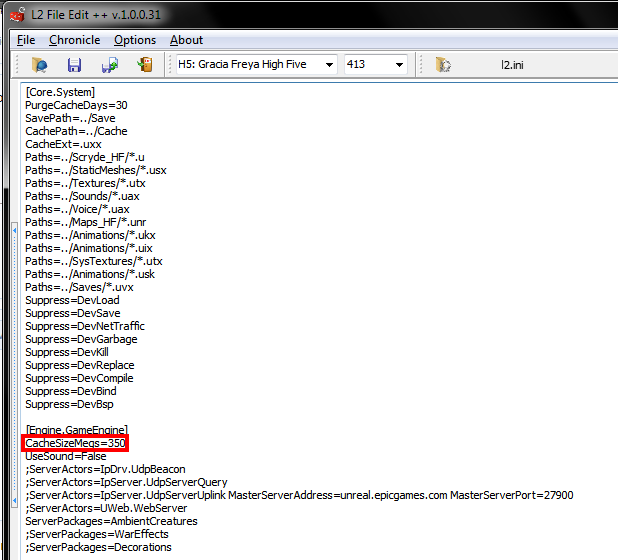
Task: Click the lower blue arrow on the left gutter
Action: tap(15, 500)
